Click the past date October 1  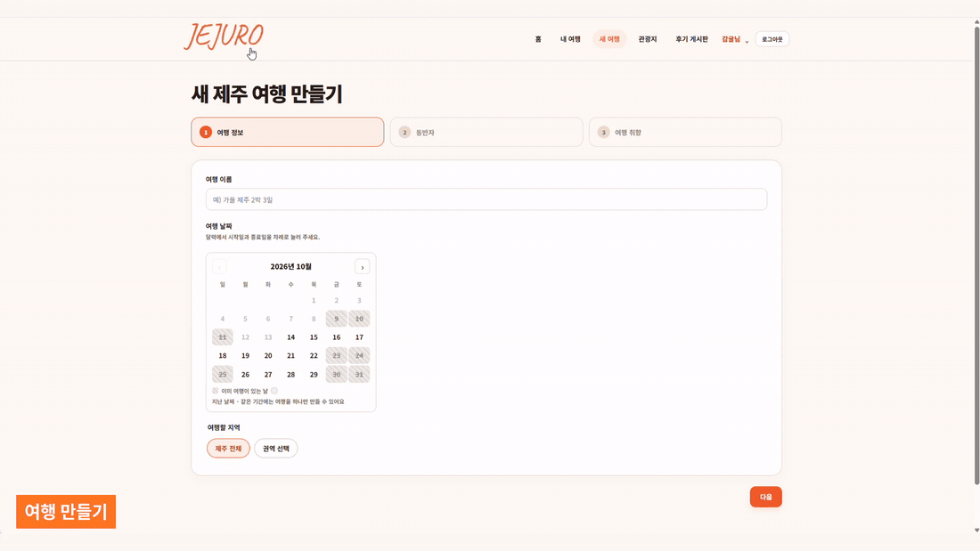tap(314, 301)
